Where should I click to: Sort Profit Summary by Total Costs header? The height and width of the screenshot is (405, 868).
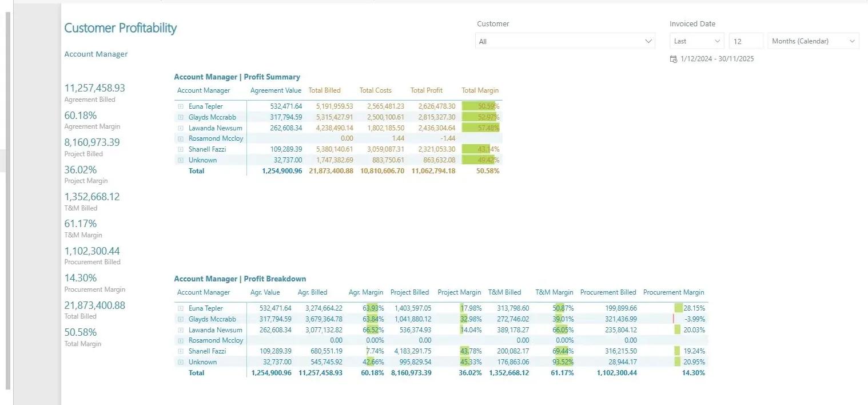375,90
